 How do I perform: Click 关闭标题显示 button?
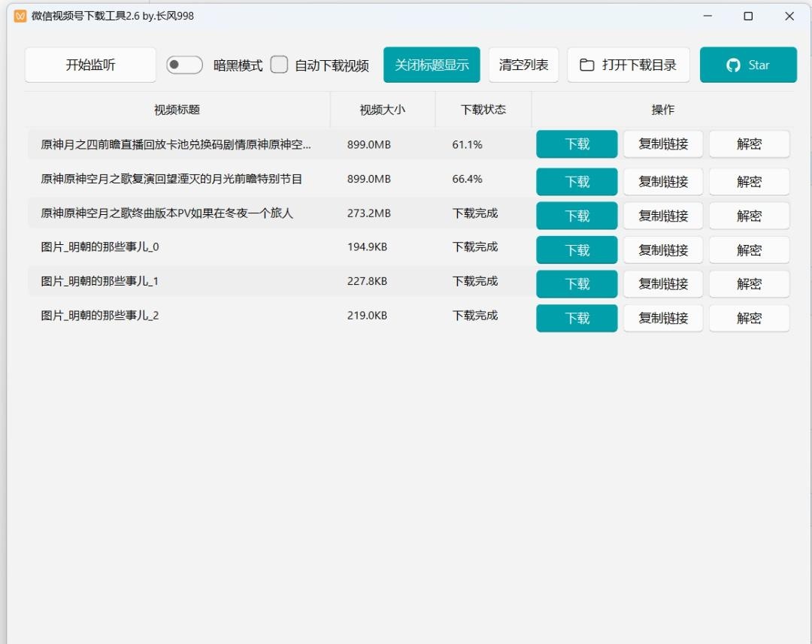click(432, 65)
